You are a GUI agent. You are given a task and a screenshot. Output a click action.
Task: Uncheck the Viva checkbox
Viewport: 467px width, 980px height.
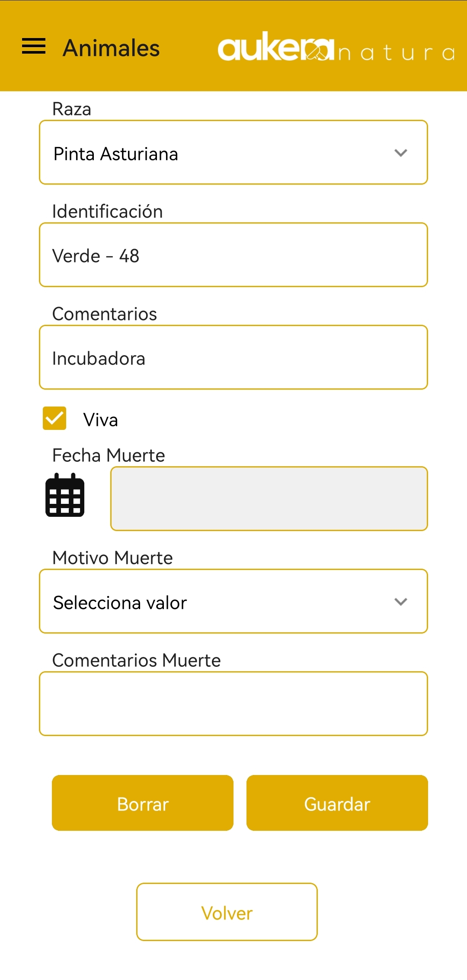[54, 418]
